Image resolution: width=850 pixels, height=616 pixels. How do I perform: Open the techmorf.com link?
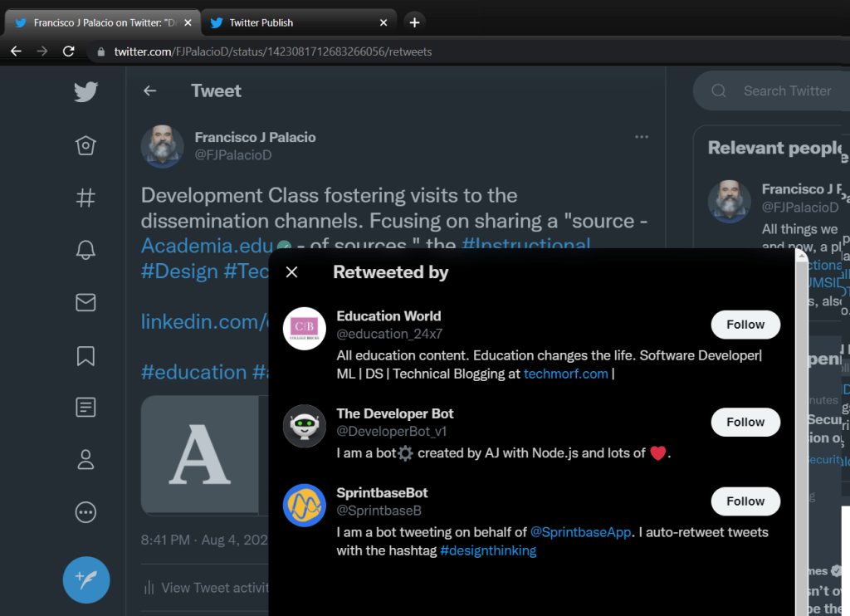[565, 374]
